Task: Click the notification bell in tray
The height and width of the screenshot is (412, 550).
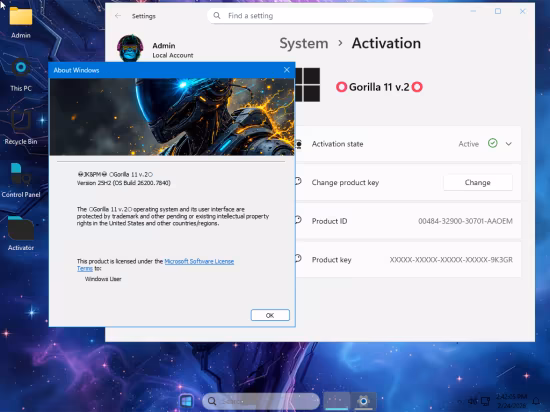Action: pyautogui.click(x=536, y=401)
